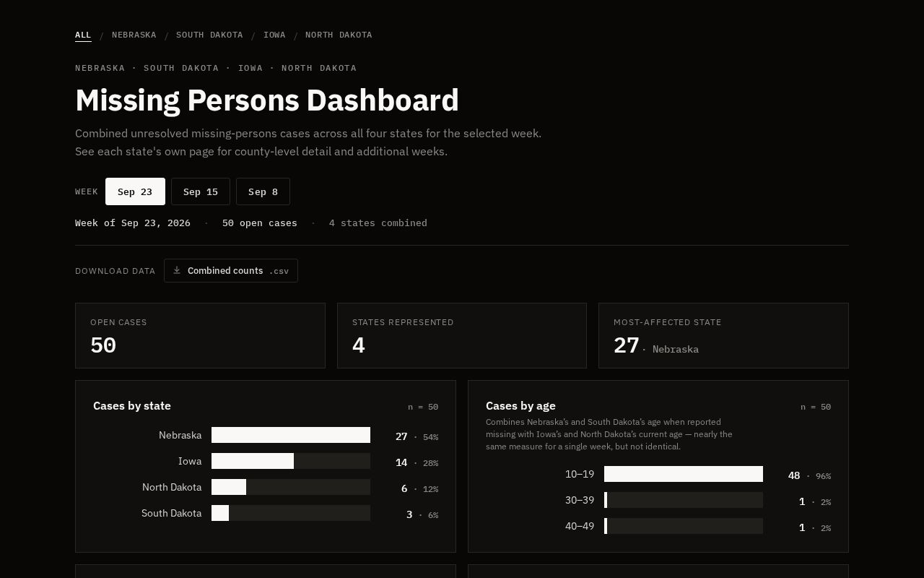This screenshot has height=578, width=924.
Task: Click the DOWNLOAD DATA label
Action: [115, 271]
